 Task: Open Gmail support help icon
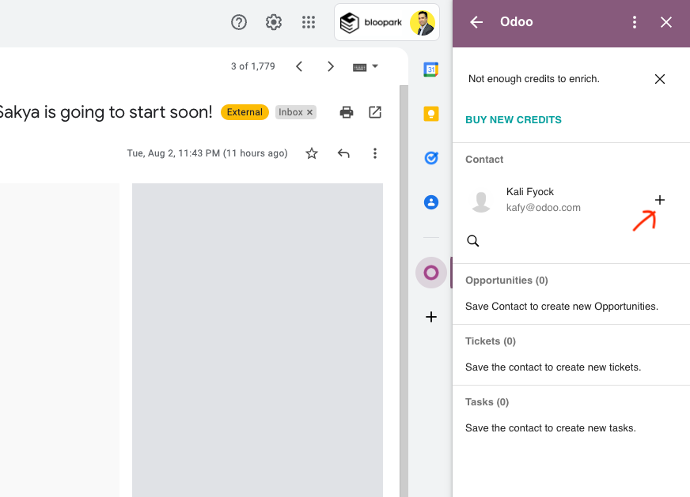pos(239,22)
